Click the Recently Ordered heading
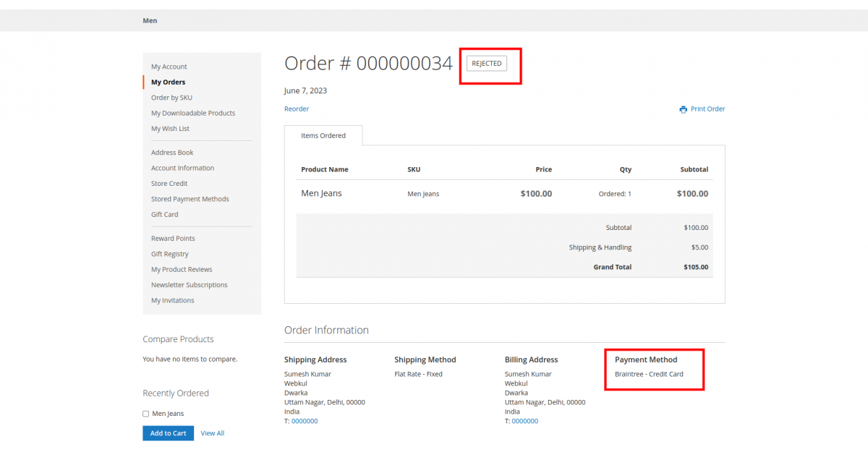868x460 pixels. 176,393
